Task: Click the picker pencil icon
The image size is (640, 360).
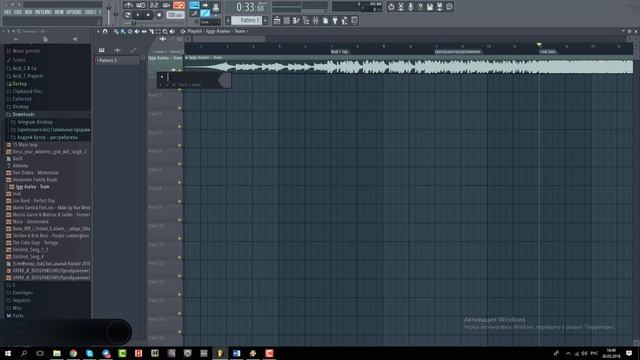Action: click(x=133, y=50)
